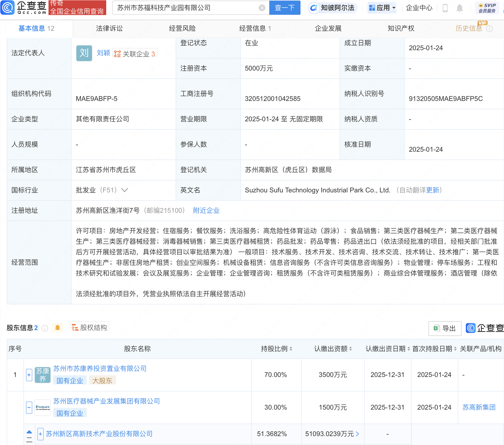504x445 pixels.
Task: Select the 70.00% shareholding value
Action: coord(275,375)
